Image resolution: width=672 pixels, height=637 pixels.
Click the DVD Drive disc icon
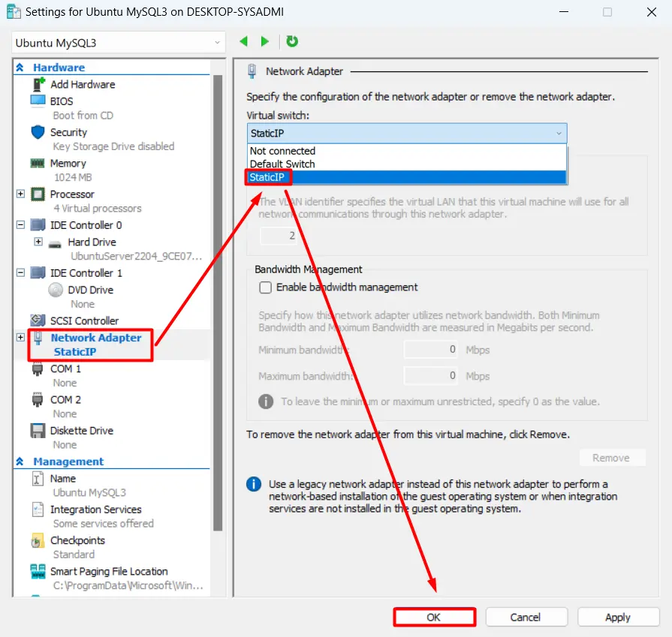56,290
